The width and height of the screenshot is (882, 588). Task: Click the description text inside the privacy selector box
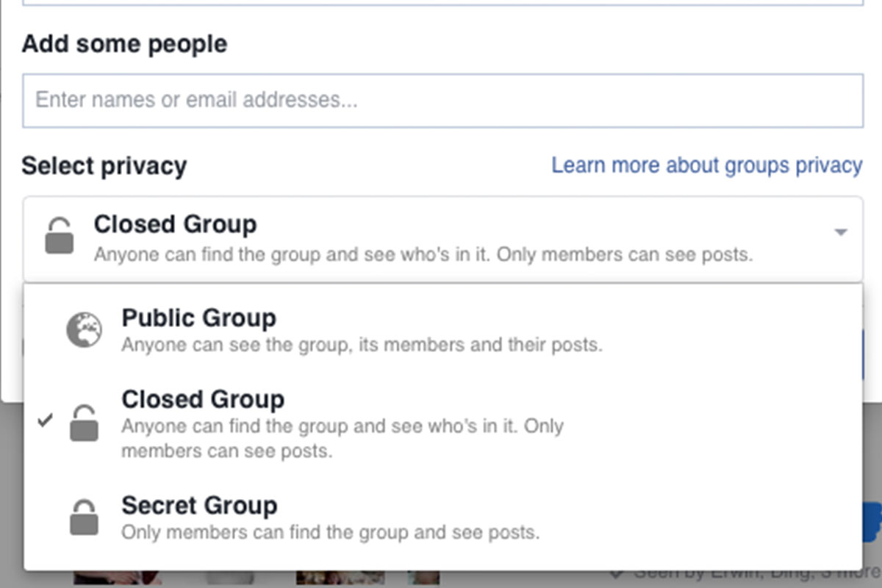tap(423, 256)
